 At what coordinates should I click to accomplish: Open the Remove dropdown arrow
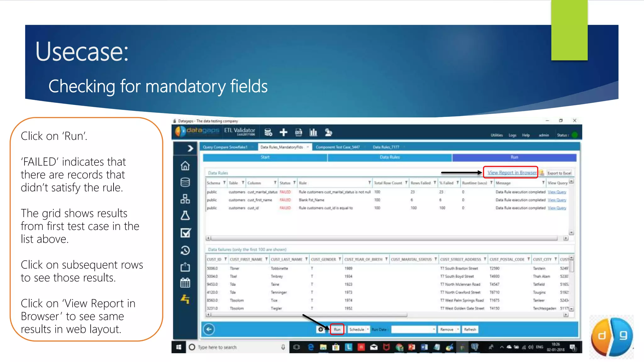458,329
